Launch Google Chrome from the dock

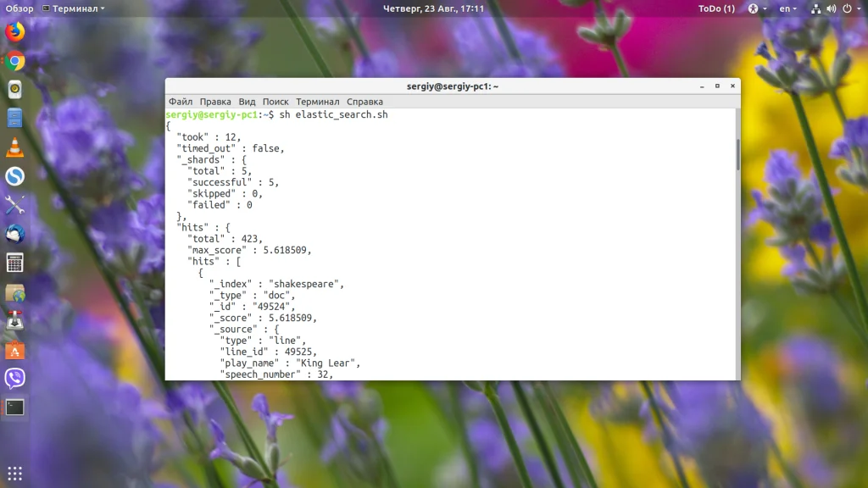(x=15, y=61)
